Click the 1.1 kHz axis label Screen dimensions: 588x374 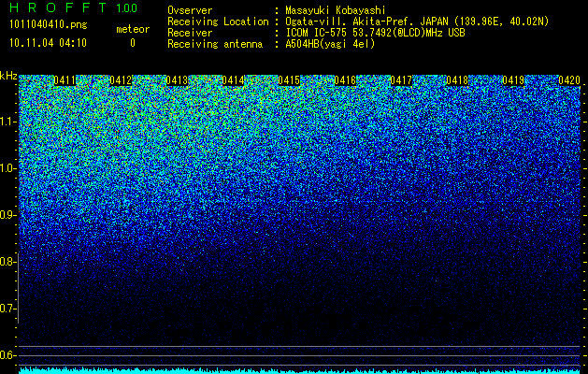(7, 122)
